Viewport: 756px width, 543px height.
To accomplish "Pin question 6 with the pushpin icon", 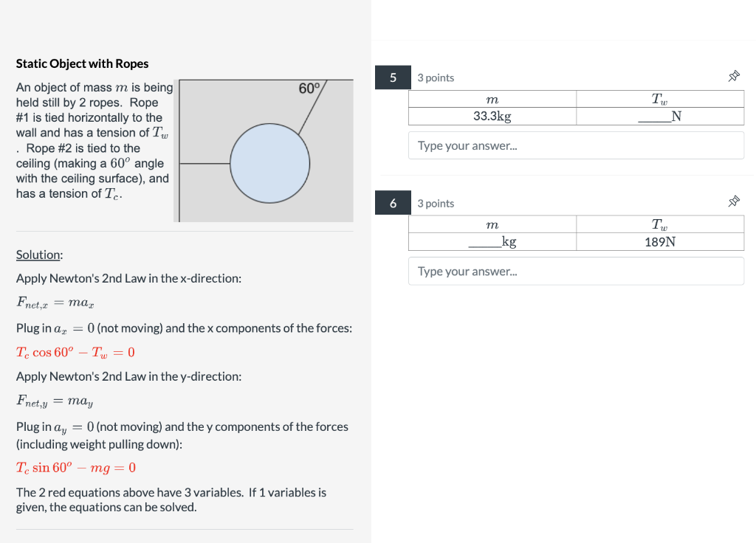I will coord(733,201).
